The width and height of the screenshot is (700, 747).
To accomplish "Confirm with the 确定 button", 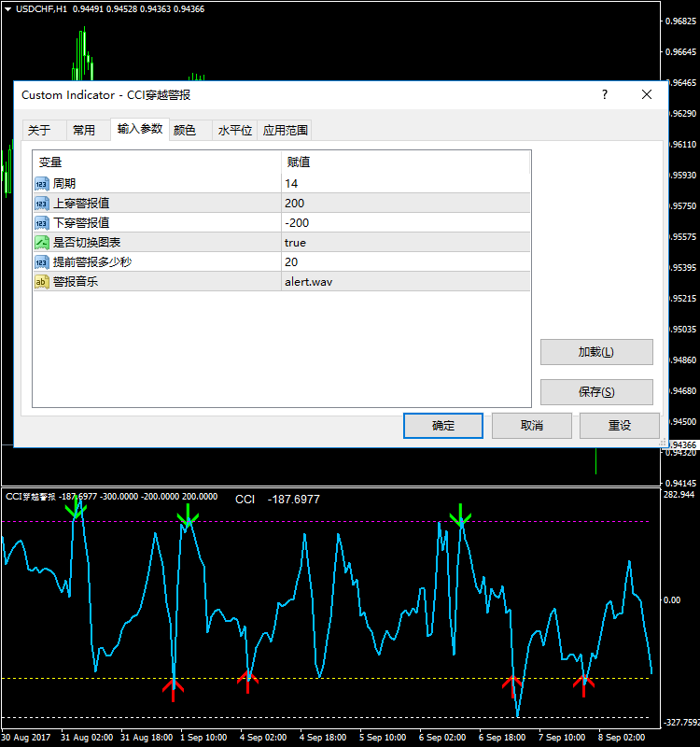I will (x=442, y=426).
